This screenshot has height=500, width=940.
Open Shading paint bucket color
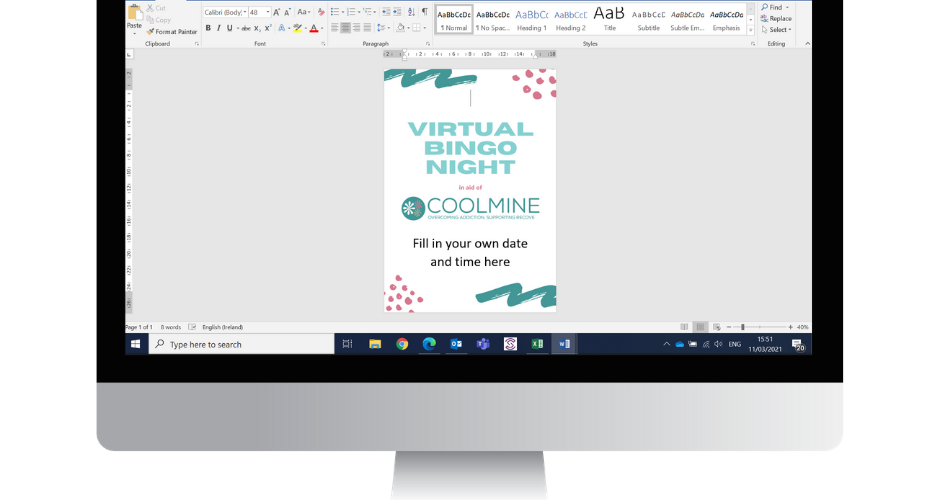click(400, 28)
